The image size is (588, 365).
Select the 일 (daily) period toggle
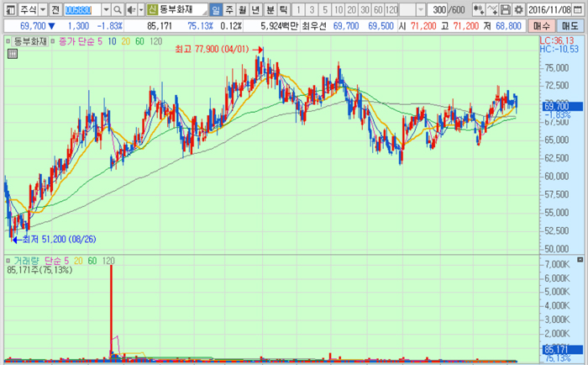pyautogui.click(x=216, y=9)
